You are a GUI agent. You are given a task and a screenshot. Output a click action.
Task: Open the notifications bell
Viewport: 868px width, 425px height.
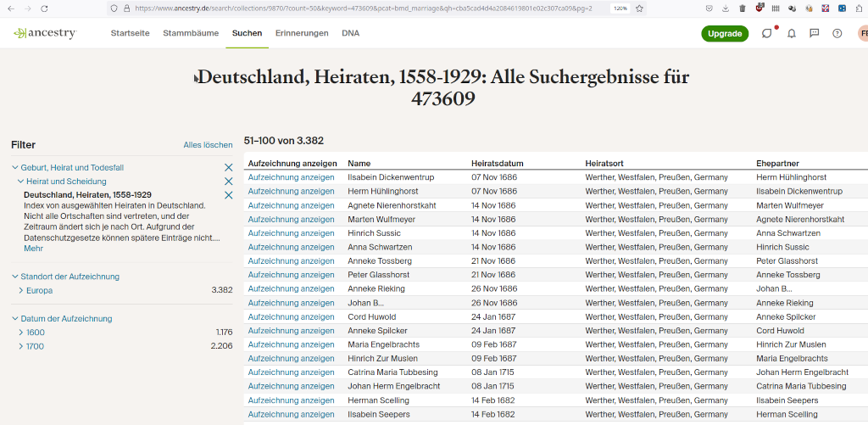coord(792,33)
